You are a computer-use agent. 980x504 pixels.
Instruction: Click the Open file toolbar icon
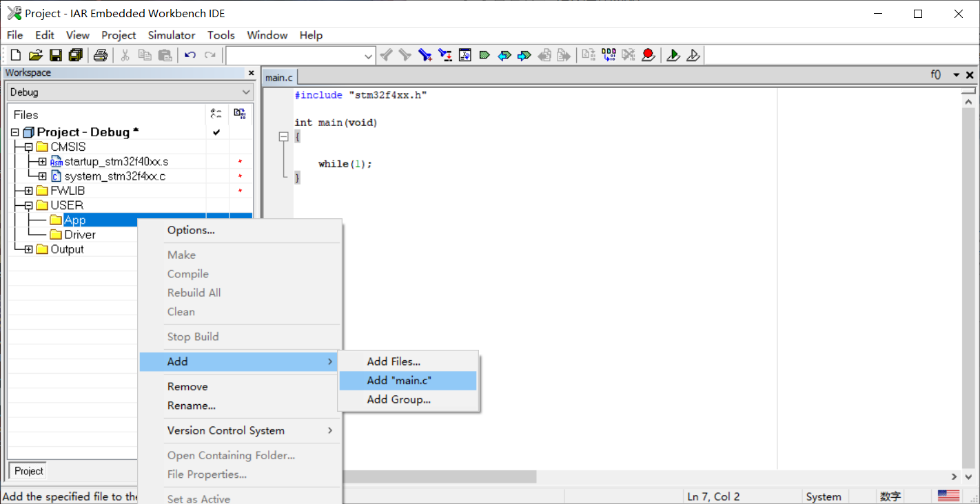(x=36, y=55)
